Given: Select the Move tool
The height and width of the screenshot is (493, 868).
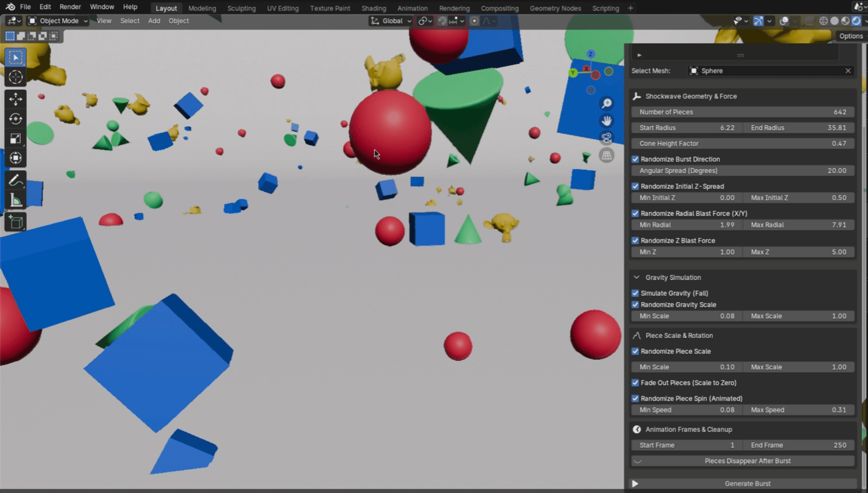Looking at the screenshot, I should click(16, 99).
